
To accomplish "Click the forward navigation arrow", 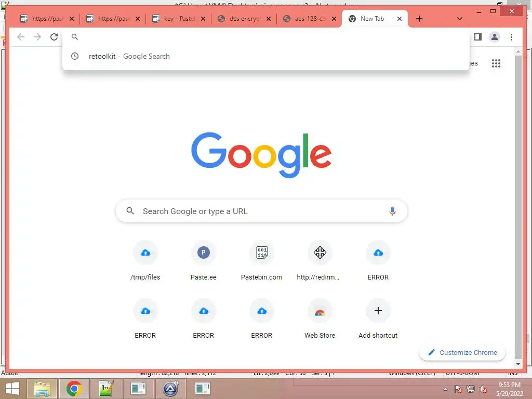I will (x=37, y=37).
